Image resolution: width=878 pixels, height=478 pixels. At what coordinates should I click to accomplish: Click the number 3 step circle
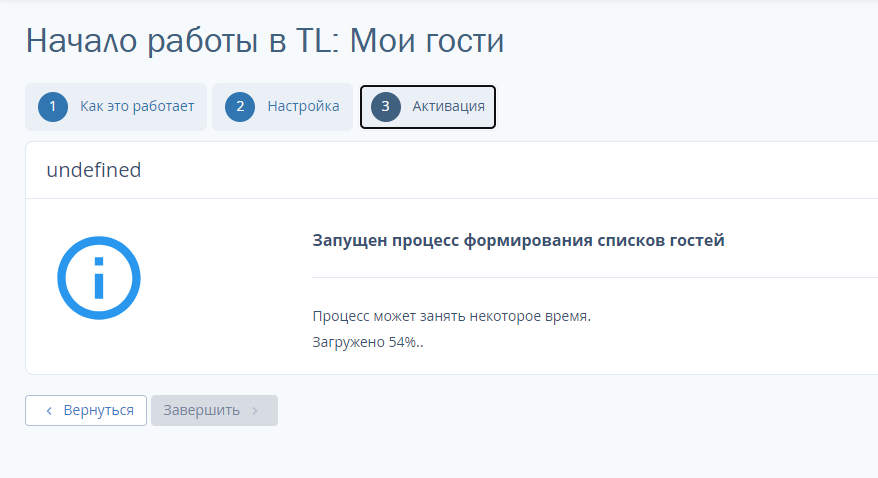point(385,107)
